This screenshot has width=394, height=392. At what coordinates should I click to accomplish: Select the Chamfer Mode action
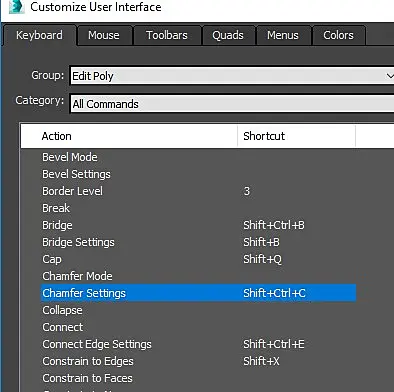[77, 276]
